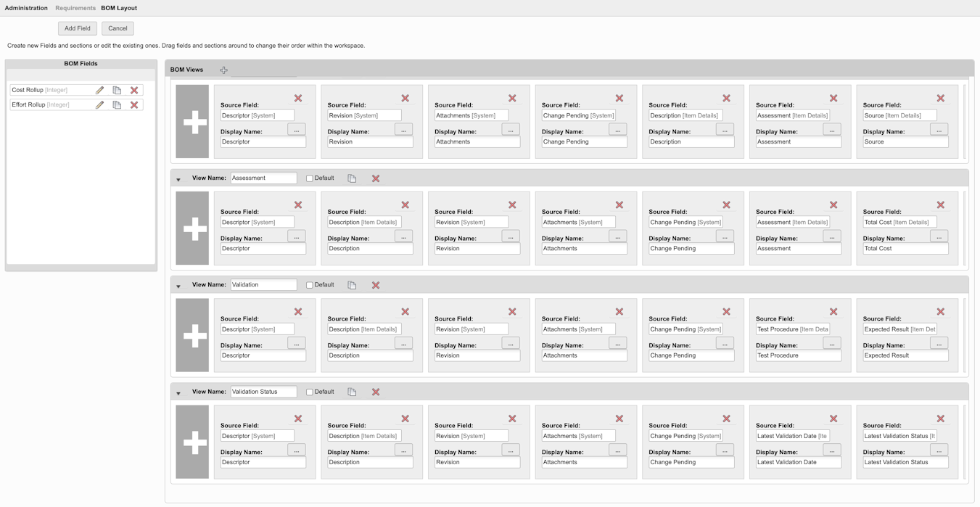Remove the Total Cost field card
The height and width of the screenshot is (507, 980).
tap(940, 205)
